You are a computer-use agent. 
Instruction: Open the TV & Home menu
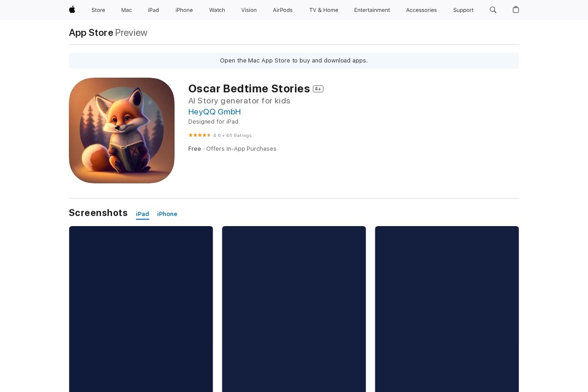point(323,10)
